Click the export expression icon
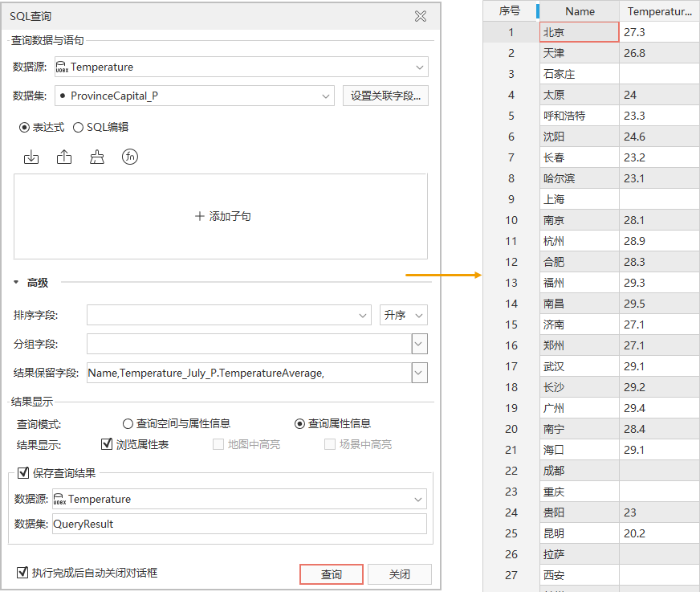The height and width of the screenshot is (592, 700). pos(64,157)
